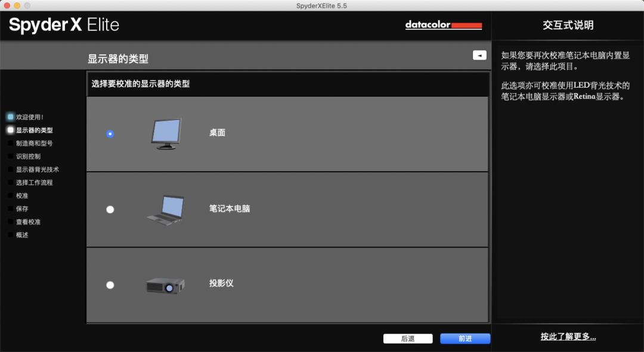The height and width of the screenshot is (352, 644).
Task: Click the 欢迎使用! step indicator icon
Action: [x=11, y=117]
